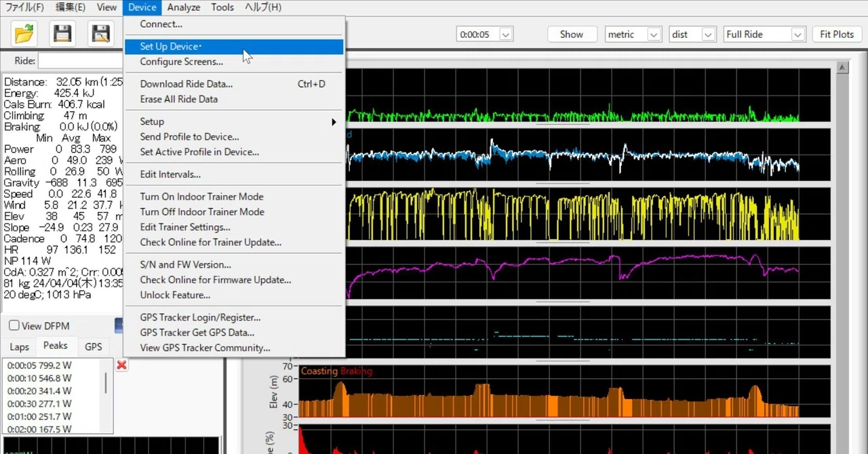Click the Ride name input field
Image resolution: width=868 pixels, height=454 pixels.
pyautogui.click(x=79, y=61)
